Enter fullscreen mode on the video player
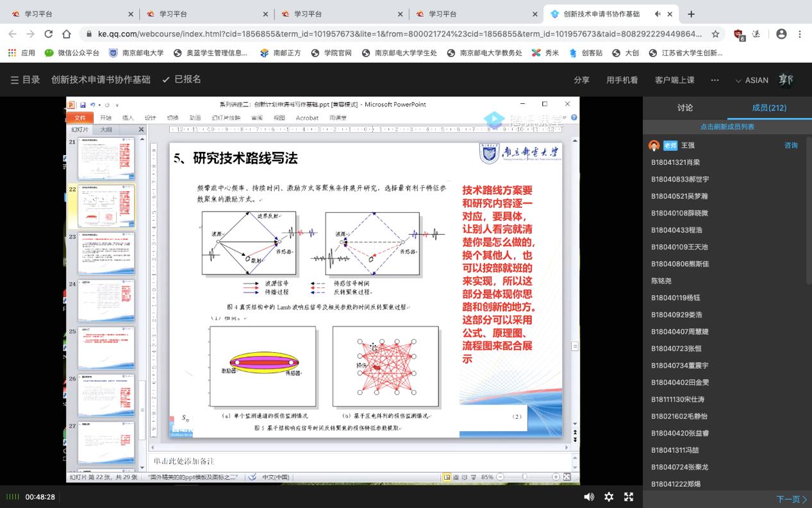This screenshot has height=508, width=812. pos(629,496)
